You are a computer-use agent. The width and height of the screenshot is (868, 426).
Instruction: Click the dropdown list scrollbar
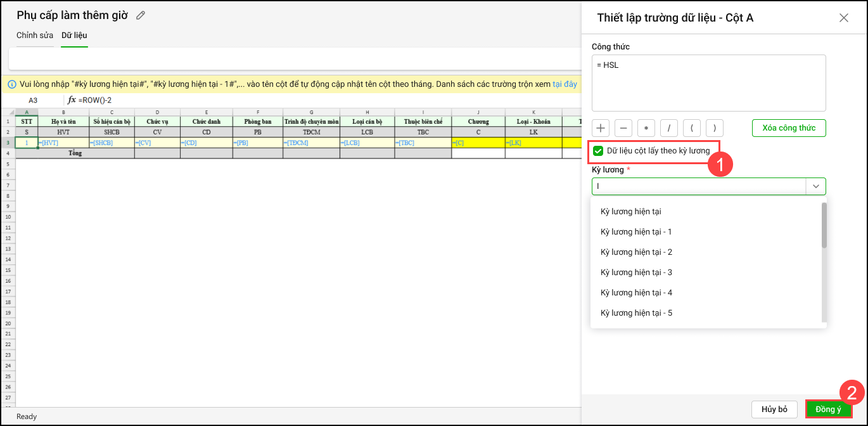click(824, 225)
